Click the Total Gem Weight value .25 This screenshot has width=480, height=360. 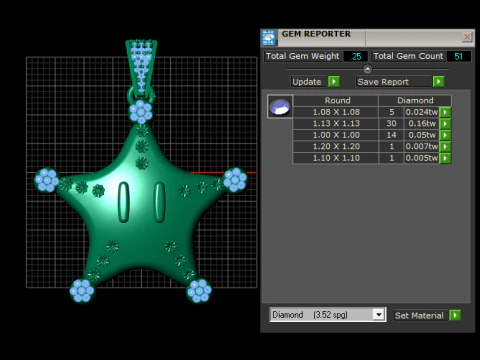[x=356, y=56]
